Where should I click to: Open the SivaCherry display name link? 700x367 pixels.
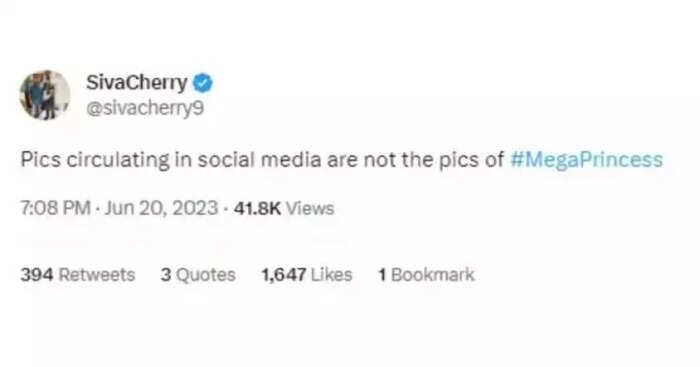coord(137,83)
